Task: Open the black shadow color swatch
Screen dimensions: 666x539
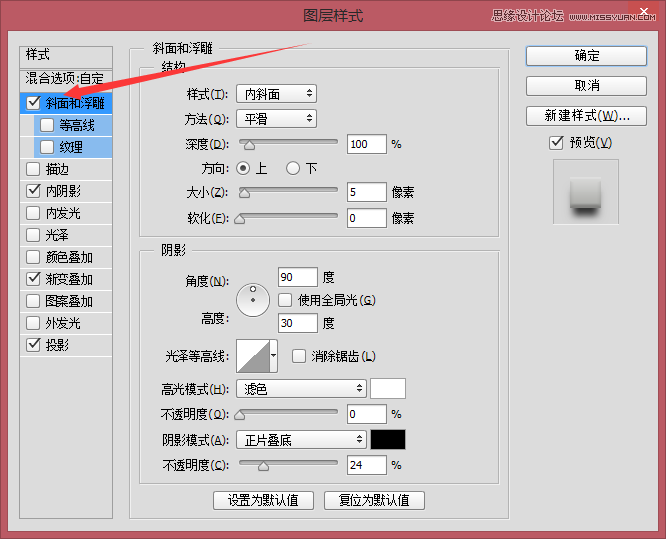Action: [x=388, y=440]
